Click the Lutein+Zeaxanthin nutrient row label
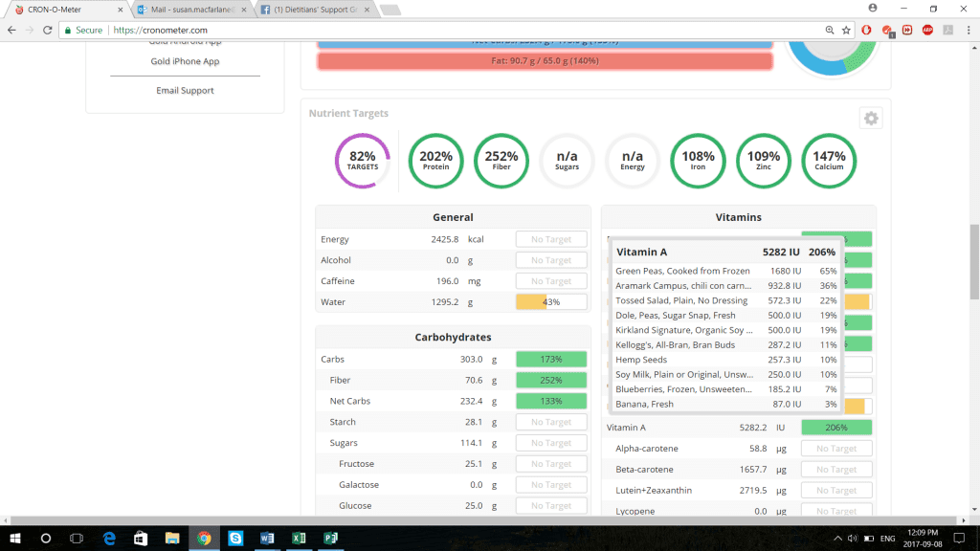The width and height of the screenshot is (980, 551). point(654,491)
